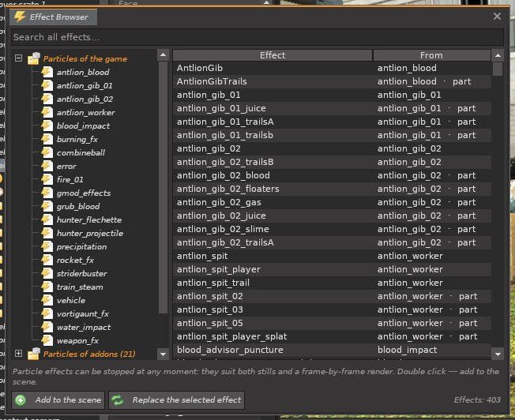Select antlion_gib_02_blood effect
The height and width of the screenshot is (420, 515).
tap(332, 175)
